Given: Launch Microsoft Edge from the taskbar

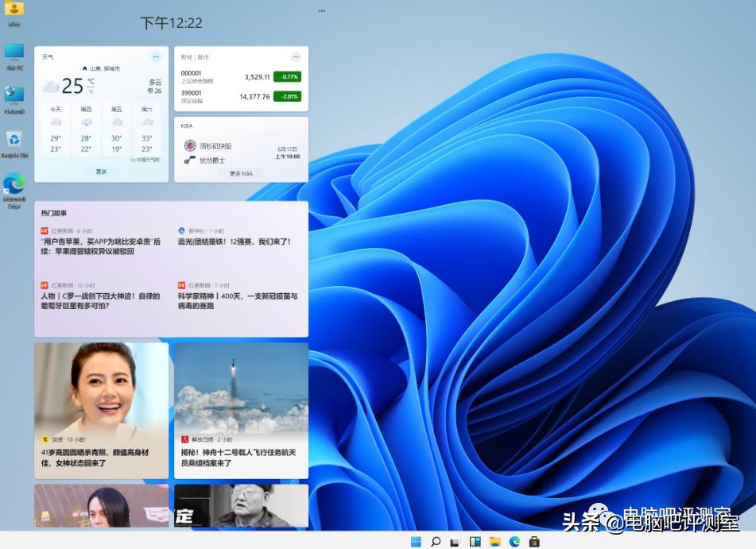Looking at the screenshot, I should click(x=514, y=540).
